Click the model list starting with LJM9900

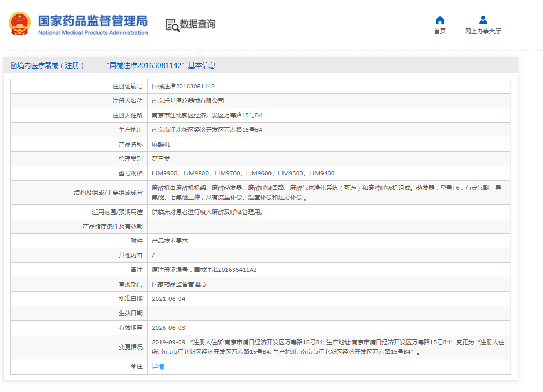243,173
